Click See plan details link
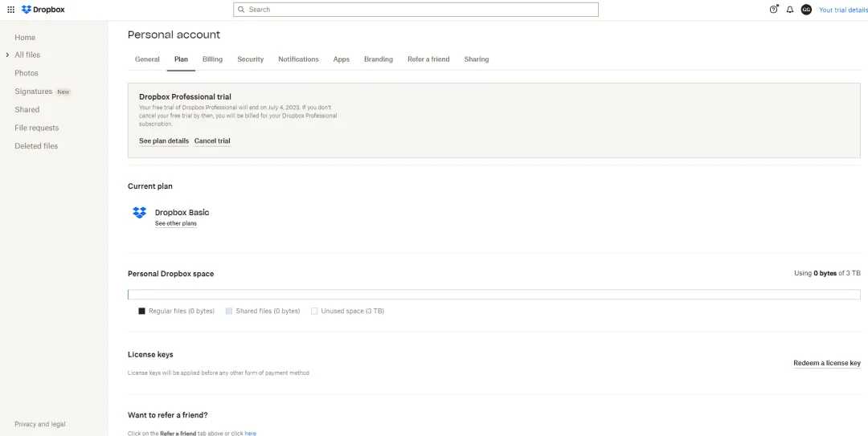Viewport: 868px width, 436px height. click(x=164, y=141)
